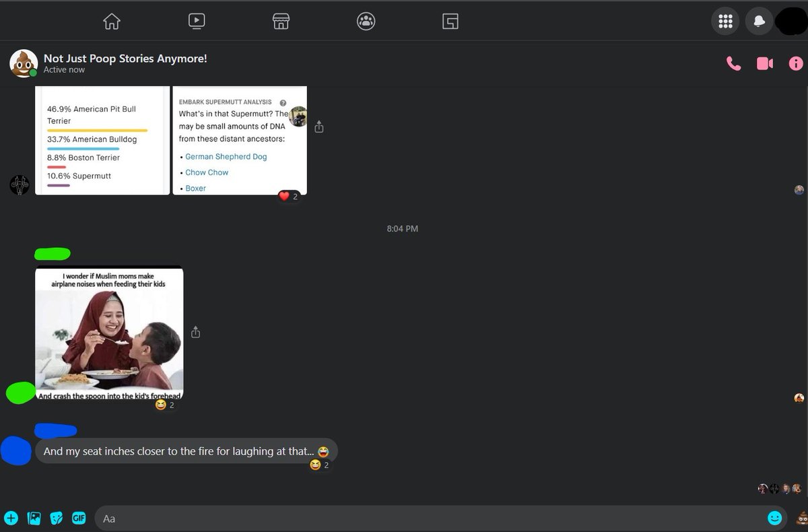Viewport: 808px width, 532px height.
Task: Open the Facebook Home tab
Action: 112,22
